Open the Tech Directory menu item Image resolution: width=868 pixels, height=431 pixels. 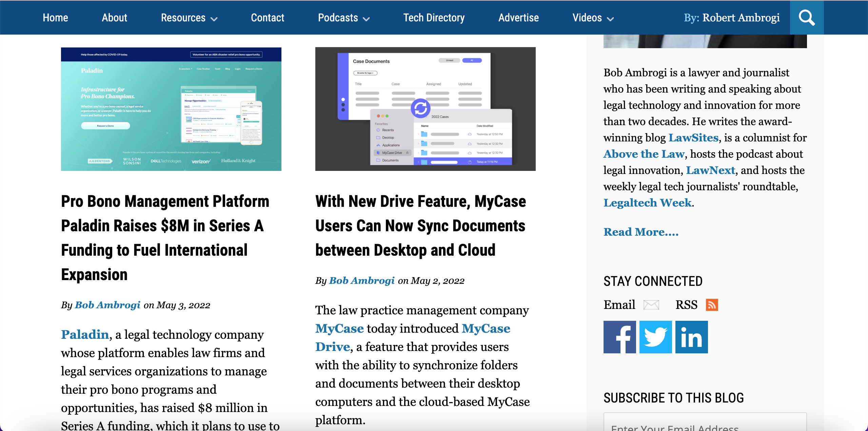(x=434, y=18)
